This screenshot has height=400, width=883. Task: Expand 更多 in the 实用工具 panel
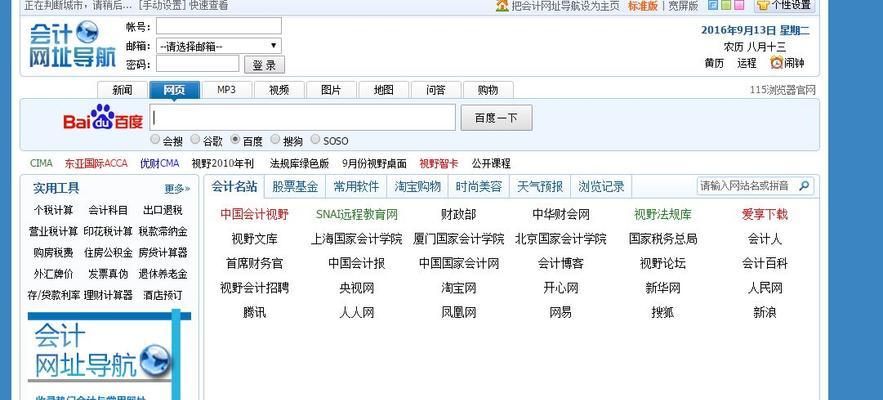[x=177, y=189]
